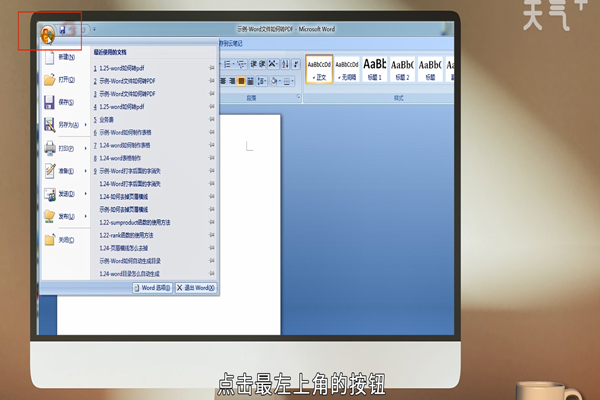Image resolution: width=600 pixels, height=400 pixels.
Task: Expand the arrow beside 打印(P)
Action: [x=85, y=148]
